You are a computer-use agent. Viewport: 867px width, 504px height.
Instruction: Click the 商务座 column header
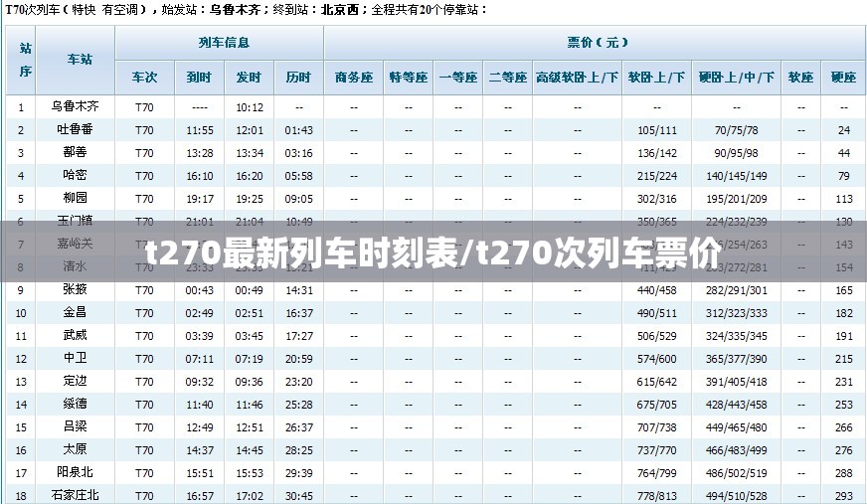pos(354,78)
